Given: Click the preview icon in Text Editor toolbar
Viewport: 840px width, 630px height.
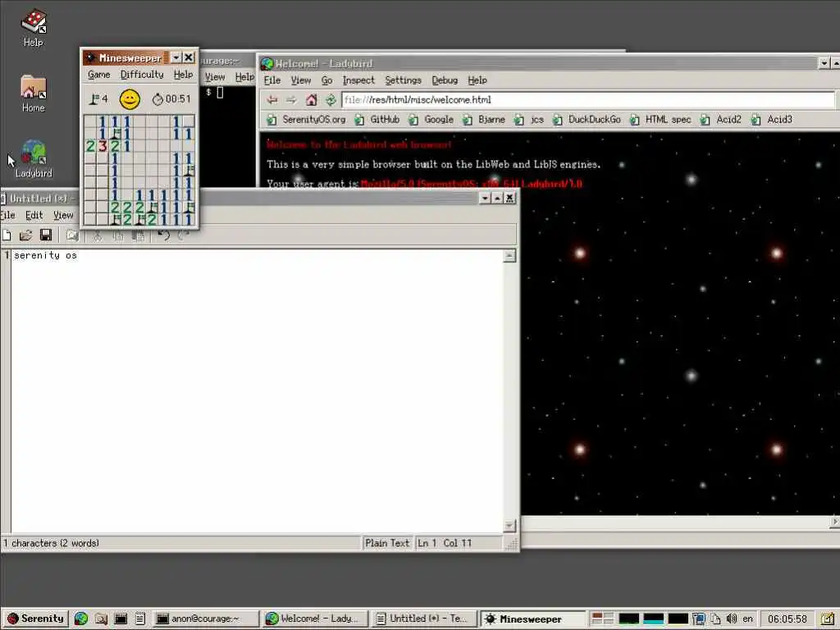Looking at the screenshot, I should [72, 235].
